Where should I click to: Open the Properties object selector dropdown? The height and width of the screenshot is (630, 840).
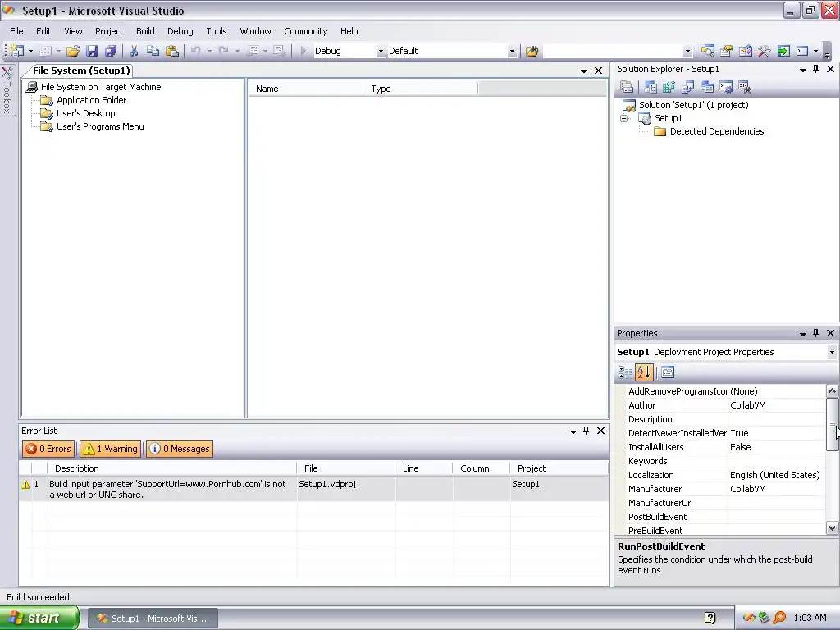tap(832, 352)
